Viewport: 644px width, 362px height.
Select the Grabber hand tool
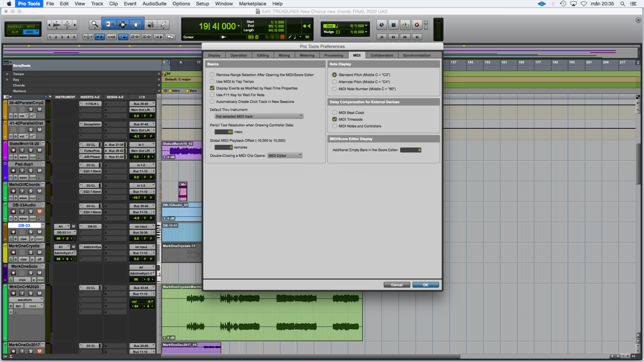(136, 25)
